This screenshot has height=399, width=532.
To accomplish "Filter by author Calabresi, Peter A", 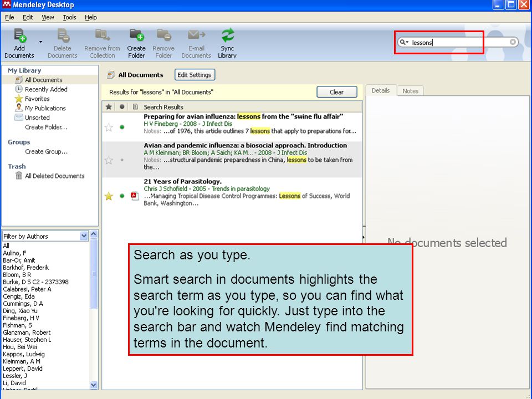I will (x=27, y=289).
